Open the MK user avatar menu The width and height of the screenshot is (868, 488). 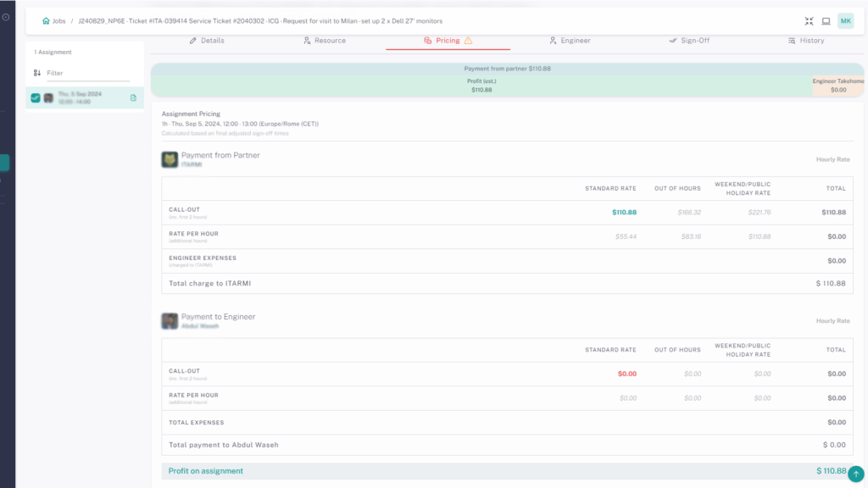[845, 21]
